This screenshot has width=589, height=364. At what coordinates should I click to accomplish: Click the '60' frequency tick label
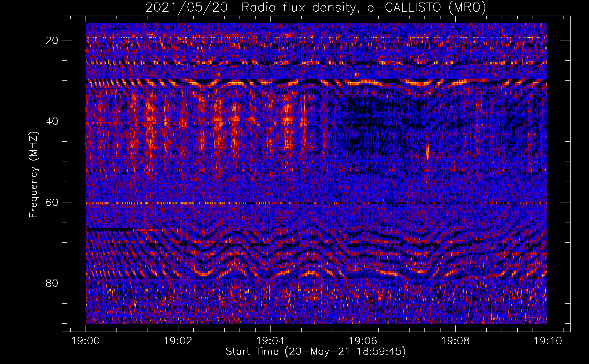pos(52,202)
